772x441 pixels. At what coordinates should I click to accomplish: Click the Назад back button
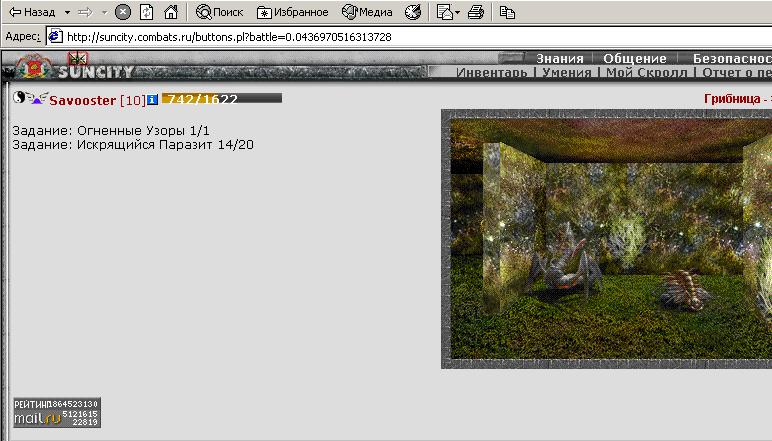pyautogui.click(x=32, y=12)
